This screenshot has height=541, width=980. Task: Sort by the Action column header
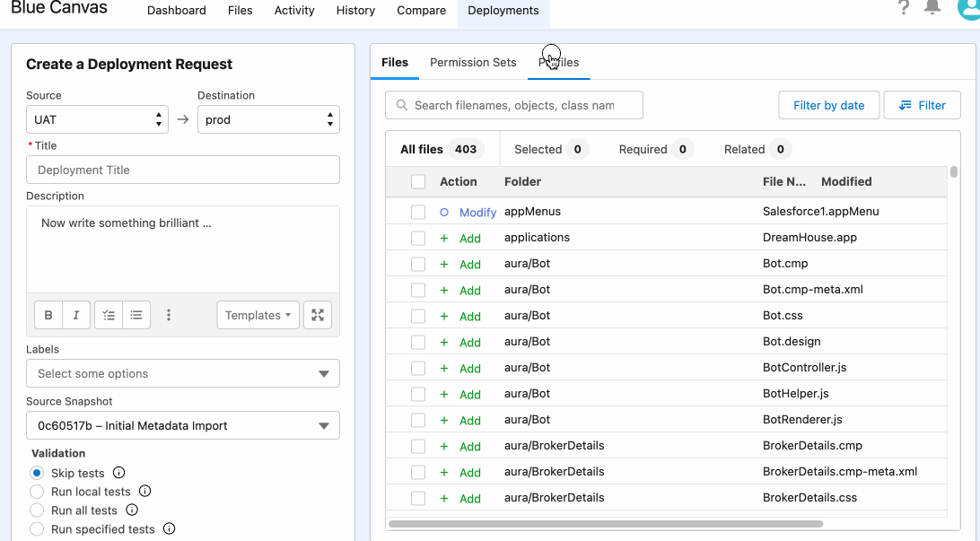point(458,182)
